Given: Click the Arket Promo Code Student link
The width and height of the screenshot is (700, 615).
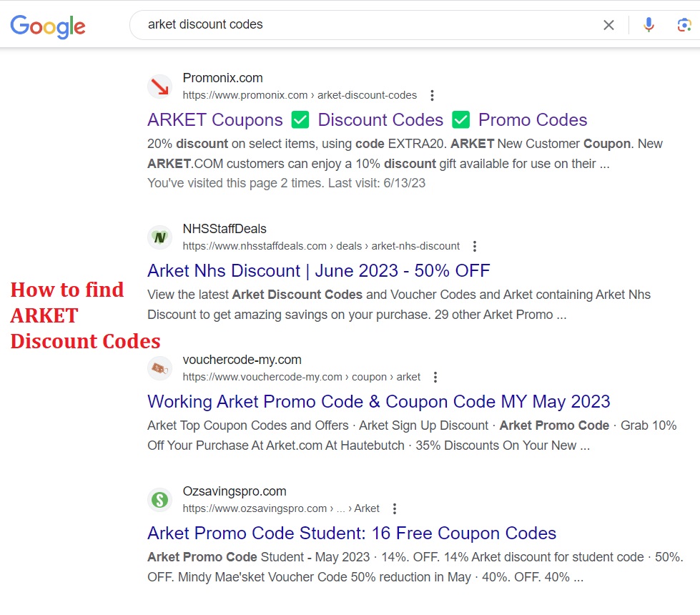Looking at the screenshot, I should click(351, 533).
